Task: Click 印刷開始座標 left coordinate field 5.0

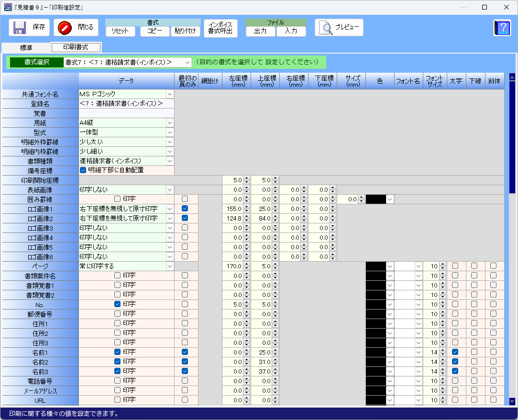Action: [233, 180]
